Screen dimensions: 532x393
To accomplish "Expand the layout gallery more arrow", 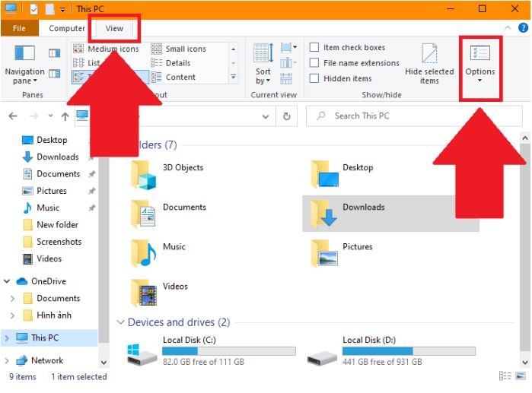I will point(234,77).
